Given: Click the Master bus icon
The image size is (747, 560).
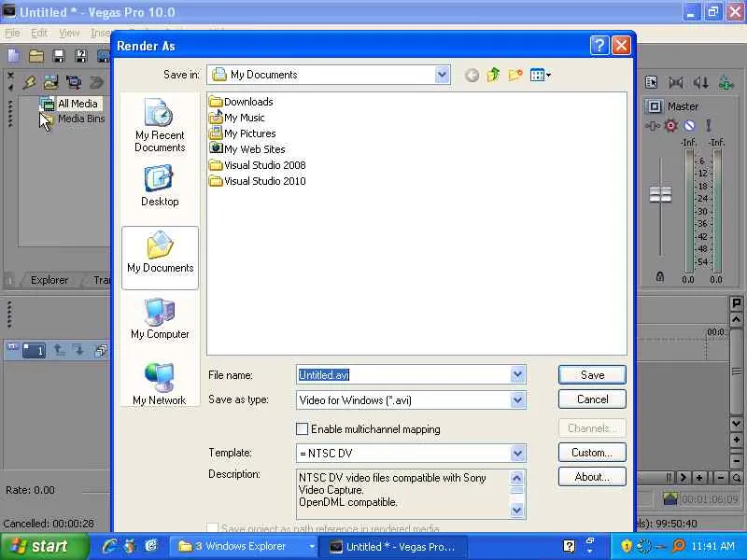Looking at the screenshot, I should (655, 106).
